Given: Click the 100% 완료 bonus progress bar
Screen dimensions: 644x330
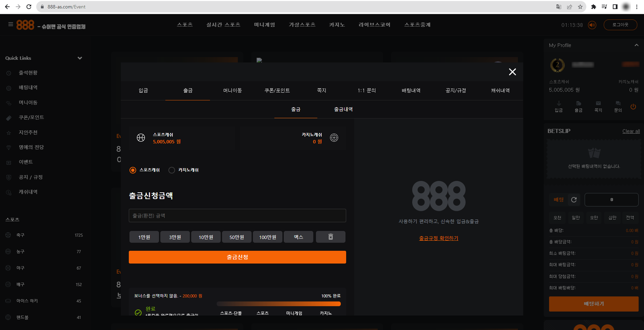Looking at the screenshot, I should (x=278, y=303).
